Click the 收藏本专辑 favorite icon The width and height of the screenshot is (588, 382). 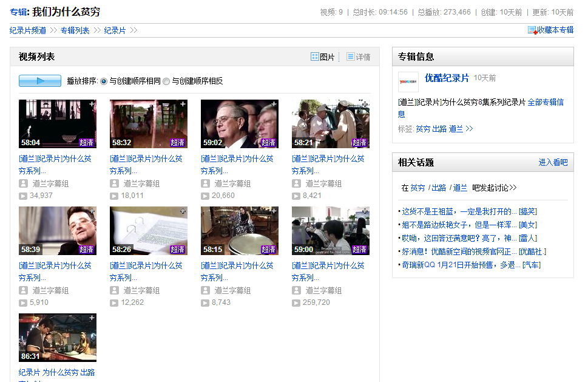click(x=533, y=30)
